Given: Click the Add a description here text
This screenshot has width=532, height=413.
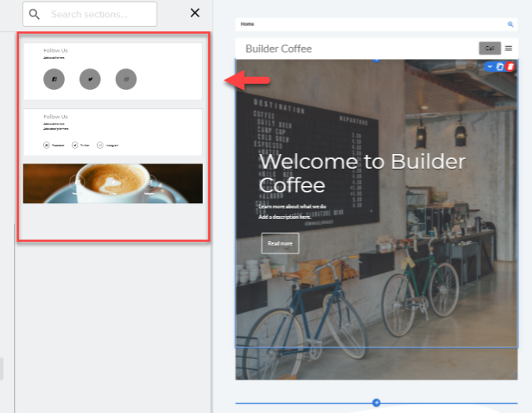Looking at the screenshot, I should [x=285, y=217].
